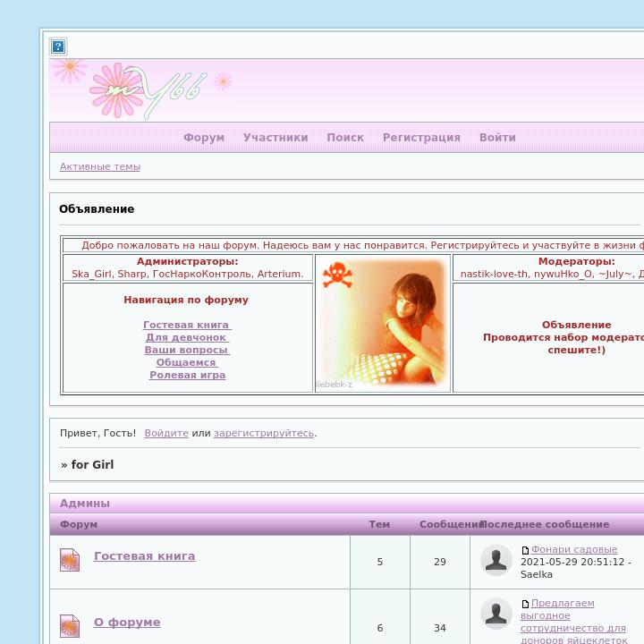Open the Ролевая игра link
This screenshot has height=644, width=644.
187,375
